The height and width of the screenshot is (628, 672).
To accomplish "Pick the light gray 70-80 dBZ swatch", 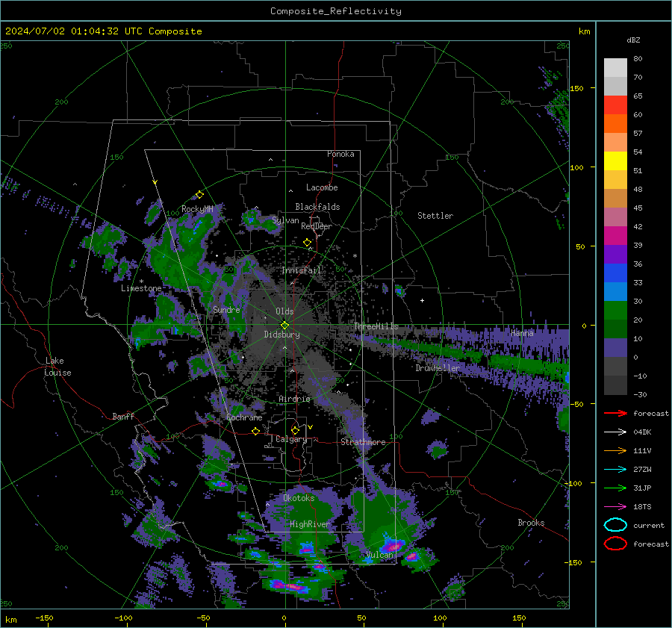I will 615,68.
